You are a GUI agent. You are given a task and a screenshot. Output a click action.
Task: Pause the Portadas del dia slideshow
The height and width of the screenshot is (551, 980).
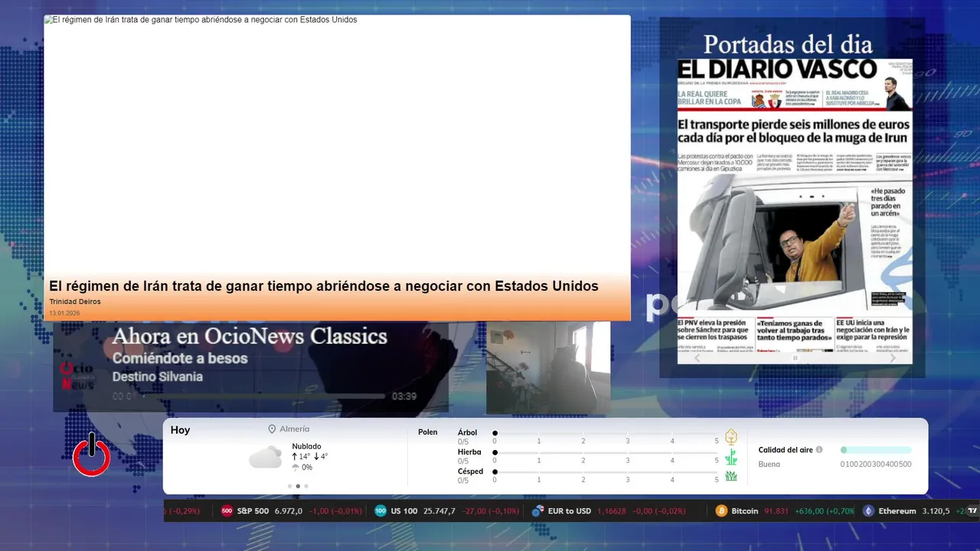[795, 358]
